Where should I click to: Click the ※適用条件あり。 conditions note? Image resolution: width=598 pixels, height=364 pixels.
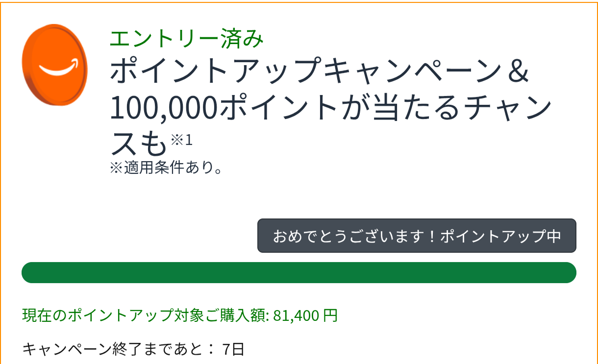pos(167,168)
